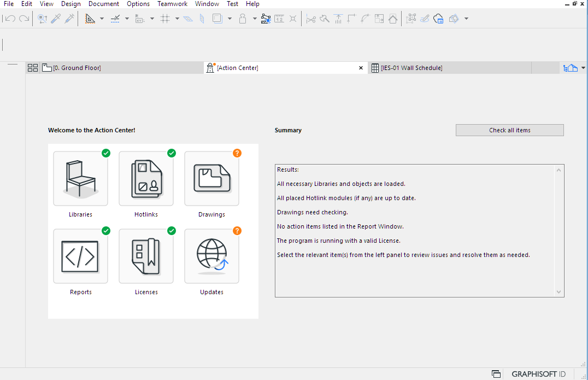
Task: Click the Resize icon next to the house
Action: 379,19
